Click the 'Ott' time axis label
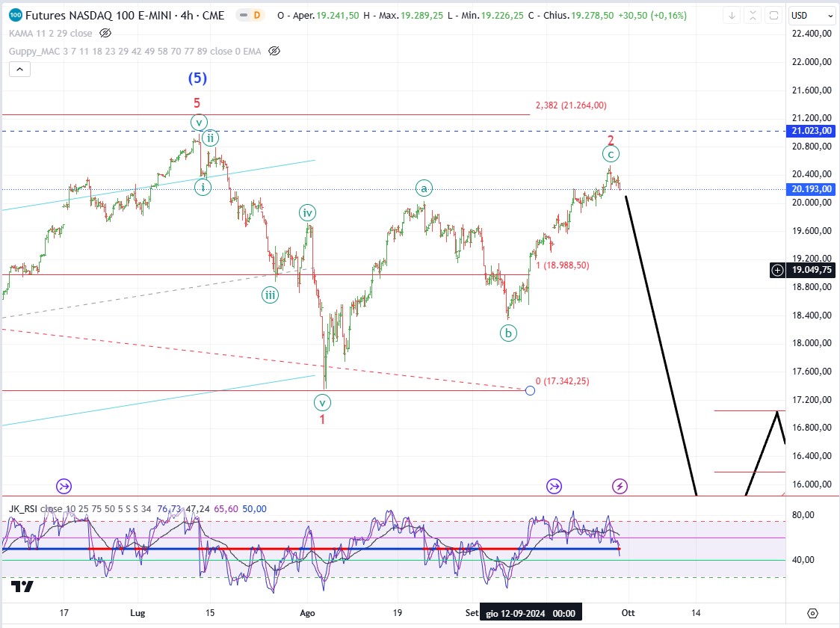840x628 pixels. tap(628, 613)
